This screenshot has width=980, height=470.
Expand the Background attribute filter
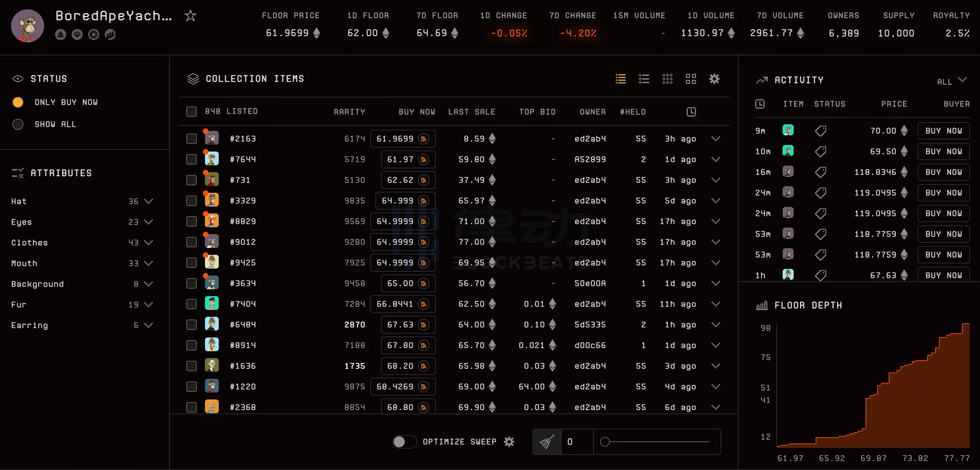coord(148,284)
